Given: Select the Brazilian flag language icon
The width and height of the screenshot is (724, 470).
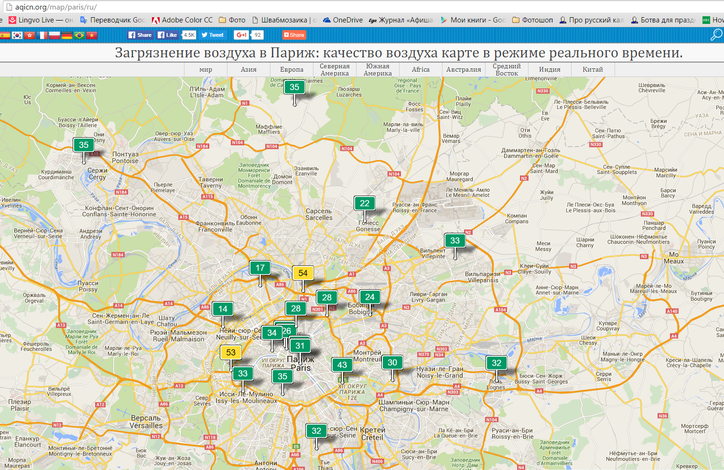Looking at the screenshot, I should click(x=79, y=35).
